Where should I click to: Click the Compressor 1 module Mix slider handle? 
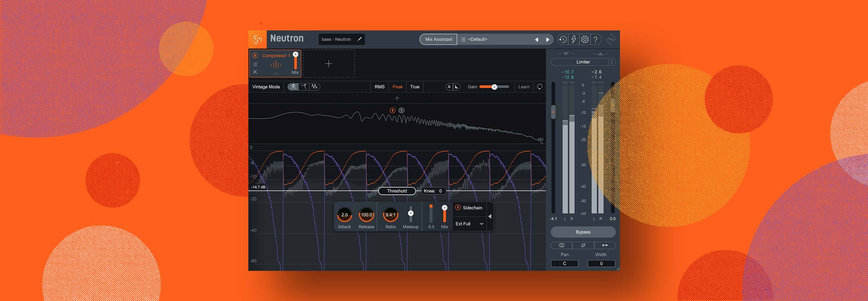(295, 54)
